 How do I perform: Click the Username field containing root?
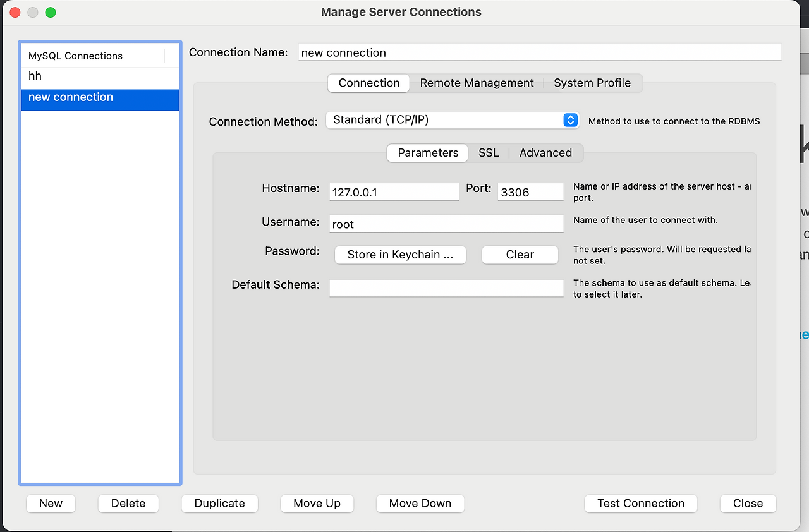coord(446,224)
